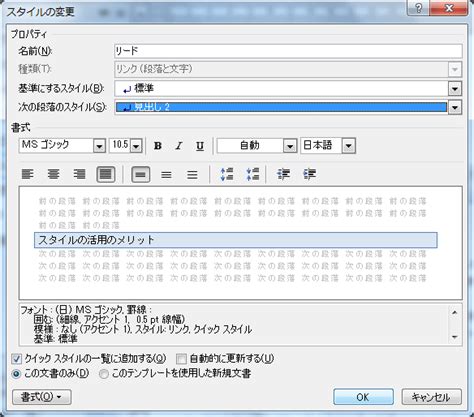Viewport: 474px width, 417px height.
Task: Toggle adding to quick style list checkbox
Action: click(16, 359)
